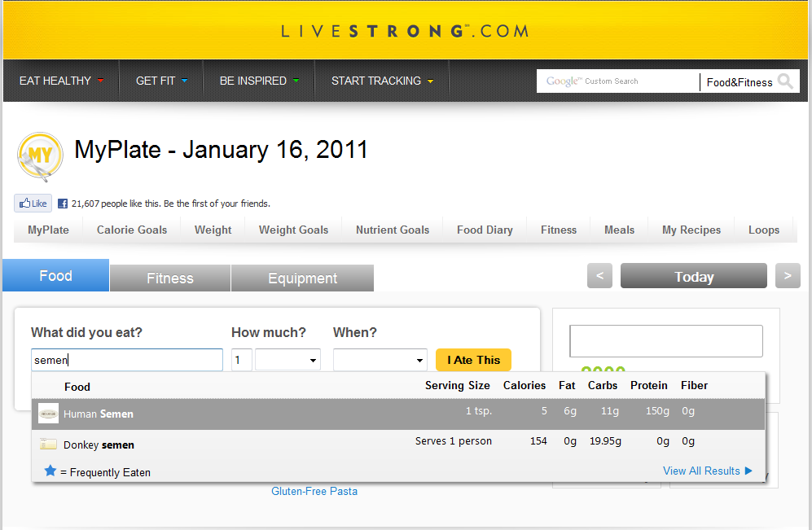Viewport: 812px width, 530px height.
Task: Open the serving unit dropdown
Action: (x=288, y=360)
